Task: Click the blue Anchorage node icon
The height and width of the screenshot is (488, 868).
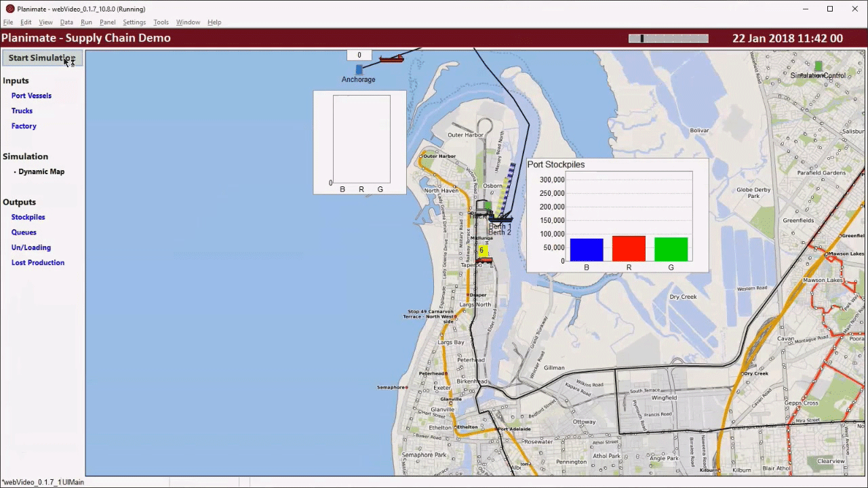Action: point(359,69)
